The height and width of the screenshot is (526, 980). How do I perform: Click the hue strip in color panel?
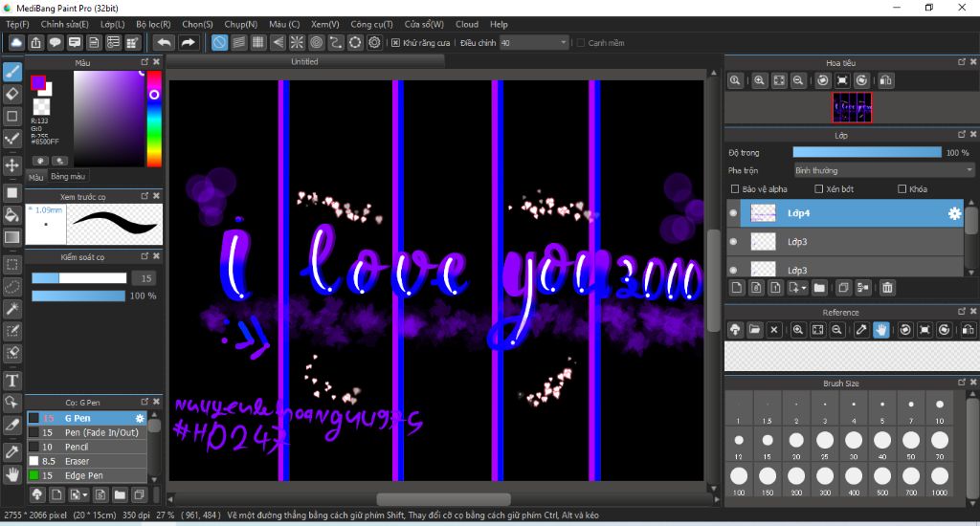154,119
